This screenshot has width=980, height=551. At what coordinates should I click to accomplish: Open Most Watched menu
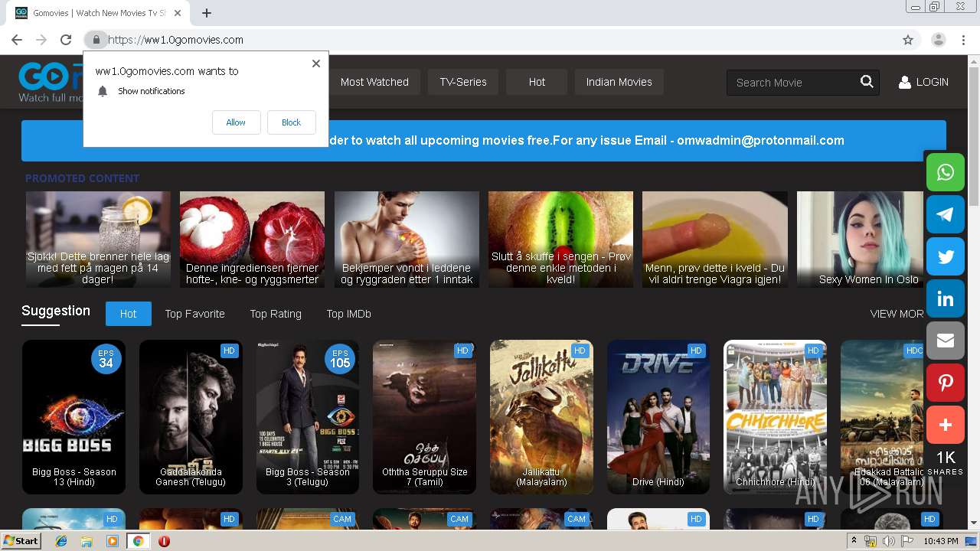pos(374,82)
